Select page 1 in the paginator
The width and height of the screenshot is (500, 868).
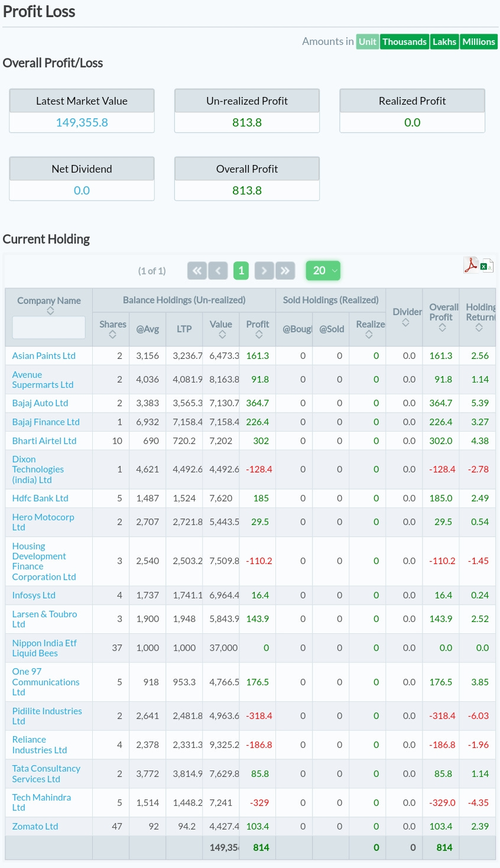tap(241, 271)
